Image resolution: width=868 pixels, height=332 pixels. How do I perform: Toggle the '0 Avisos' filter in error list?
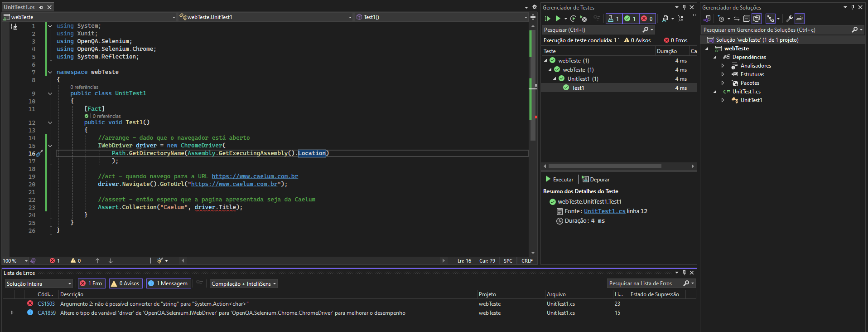[125, 283]
